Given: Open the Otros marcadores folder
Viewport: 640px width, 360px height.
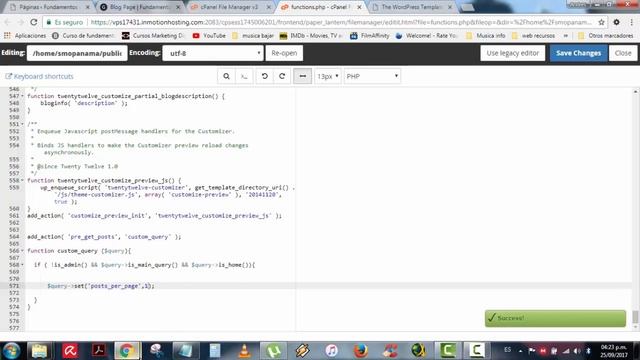Looking at the screenshot, I should coord(606,36).
